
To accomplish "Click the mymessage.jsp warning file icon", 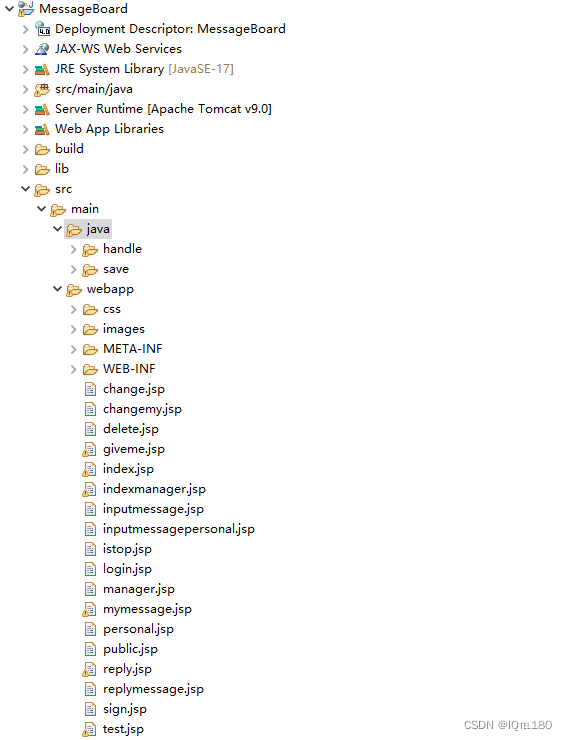I will click(x=89, y=610).
